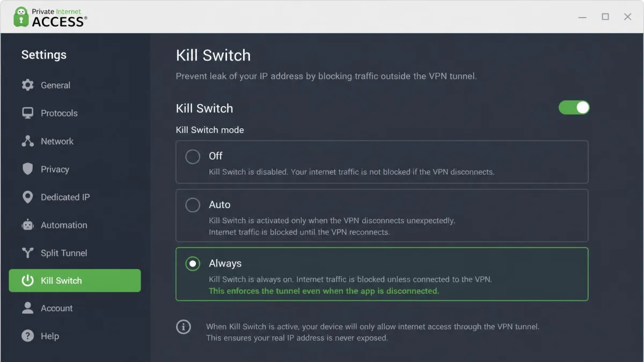The height and width of the screenshot is (362, 644).
Task: Click the Protocols monitor icon
Action: pos(28,113)
